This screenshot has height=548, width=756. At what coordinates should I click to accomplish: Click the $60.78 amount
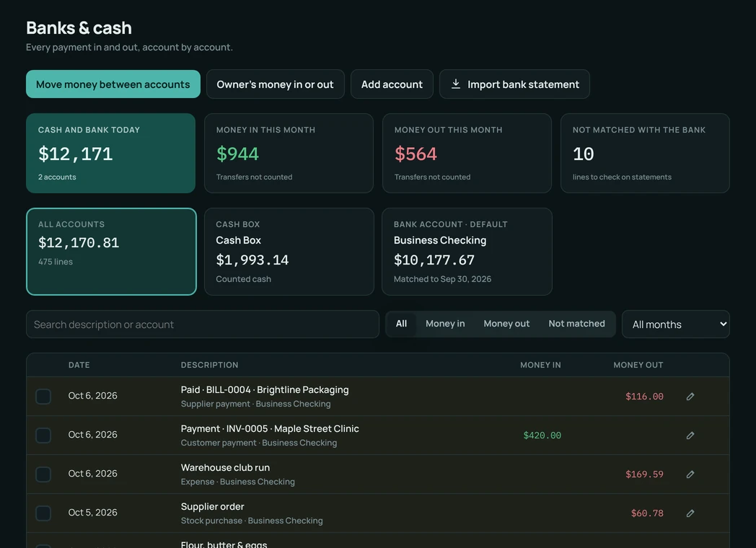(647, 513)
